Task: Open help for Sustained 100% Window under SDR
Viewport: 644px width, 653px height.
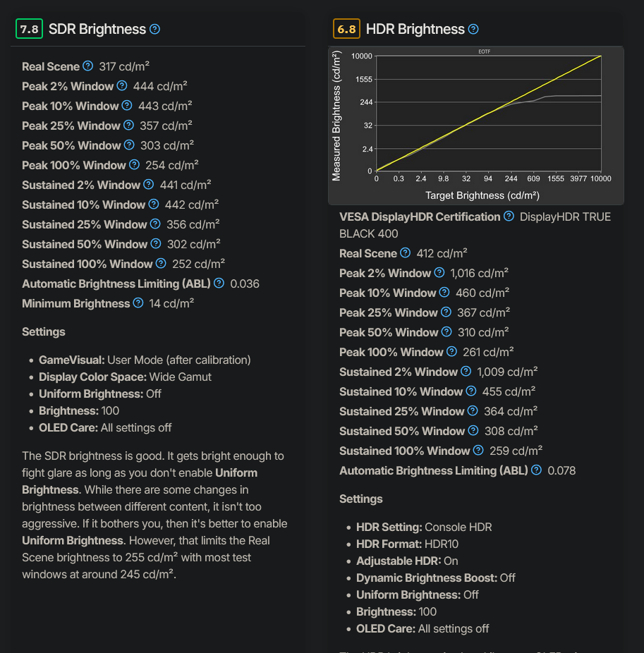Action: [160, 264]
